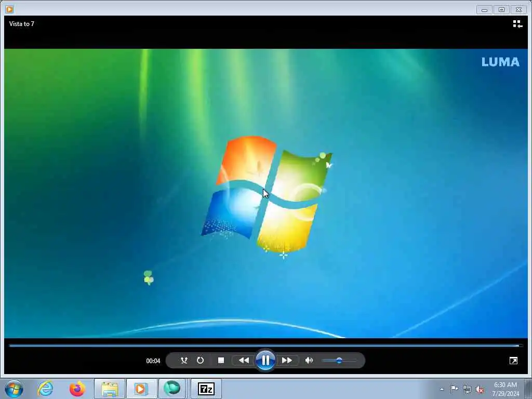The image size is (532, 399).
Task: Open Windows Explorer from taskbar
Action: click(110, 389)
